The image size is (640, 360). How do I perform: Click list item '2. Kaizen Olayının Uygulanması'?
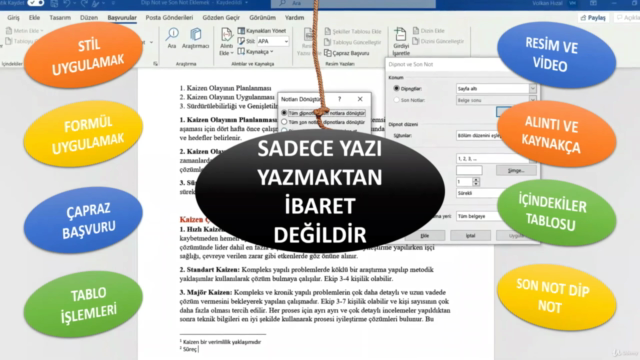(227, 97)
